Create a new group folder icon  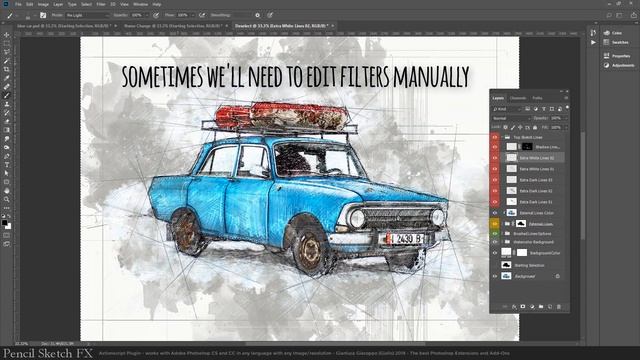coord(541,307)
